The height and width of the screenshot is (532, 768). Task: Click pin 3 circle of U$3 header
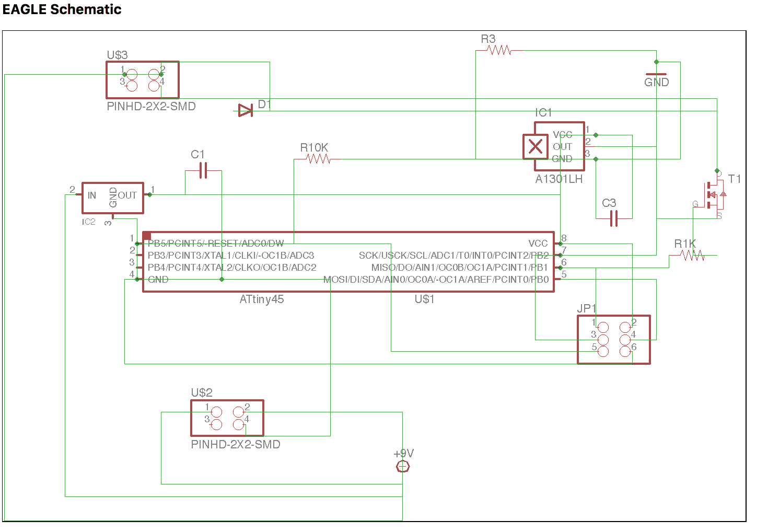coord(132,86)
